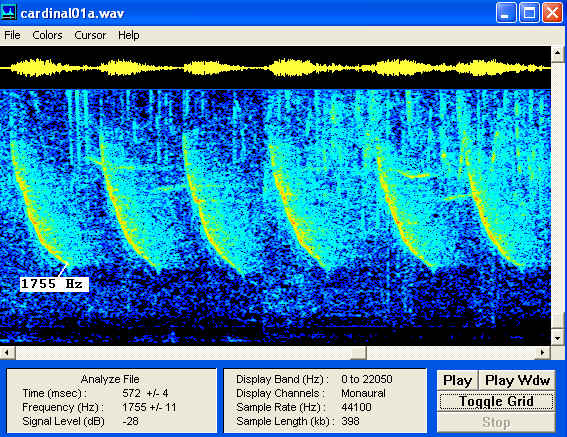Screen dimensions: 567x437
Task: Open the Help menu
Action: click(x=129, y=35)
